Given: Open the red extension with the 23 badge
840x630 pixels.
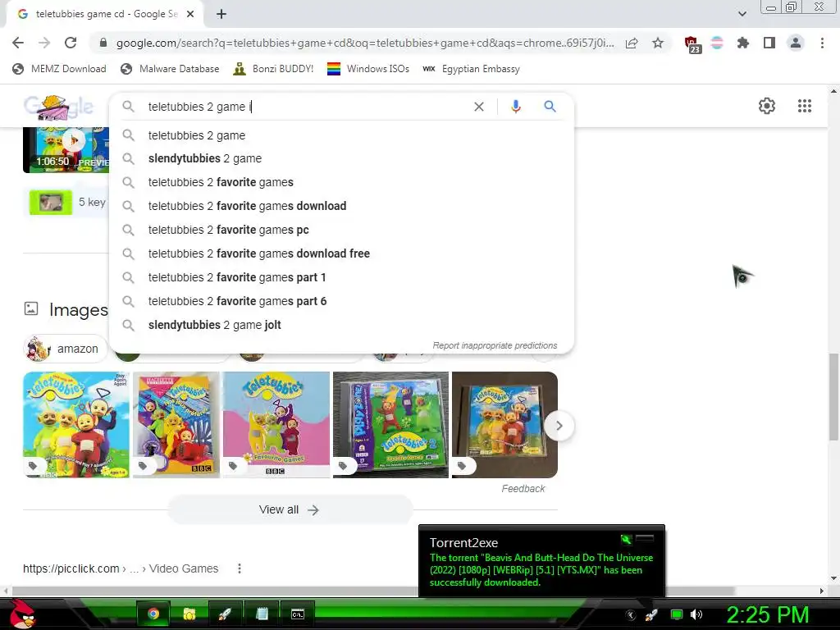Looking at the screenshot, I should [692, 44].
